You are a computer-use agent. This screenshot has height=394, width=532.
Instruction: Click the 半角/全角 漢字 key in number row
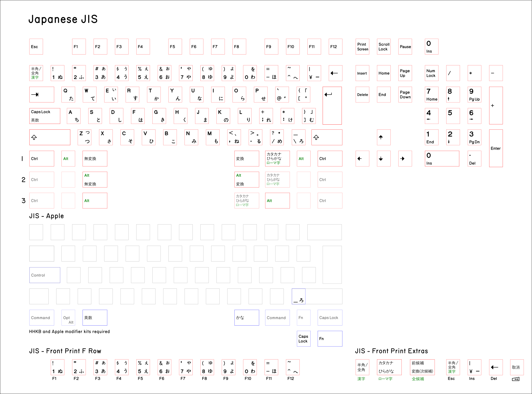click(x=36, y=73)
